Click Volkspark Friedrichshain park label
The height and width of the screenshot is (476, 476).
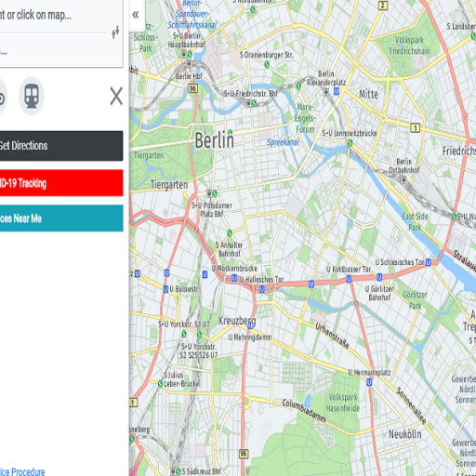pos(409,46)
